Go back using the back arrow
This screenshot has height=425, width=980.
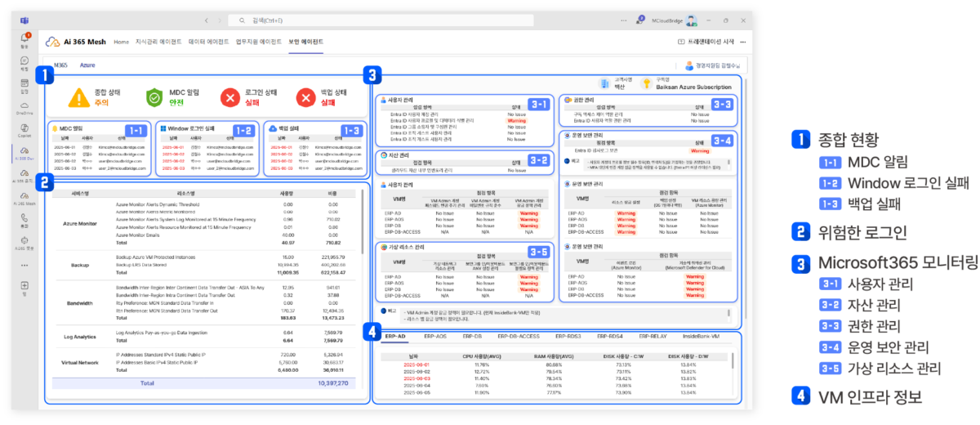point(207,20)
